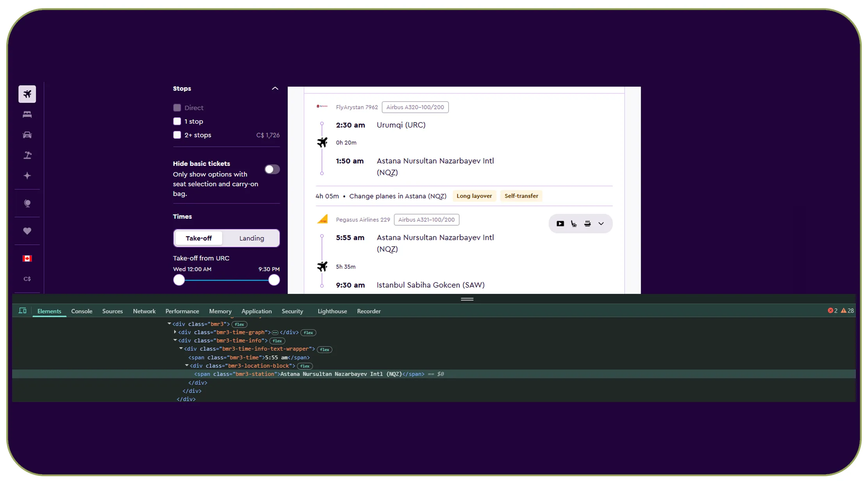
Task: Open the Stays bed icon in sidebar
Action: tap(27, 114)
